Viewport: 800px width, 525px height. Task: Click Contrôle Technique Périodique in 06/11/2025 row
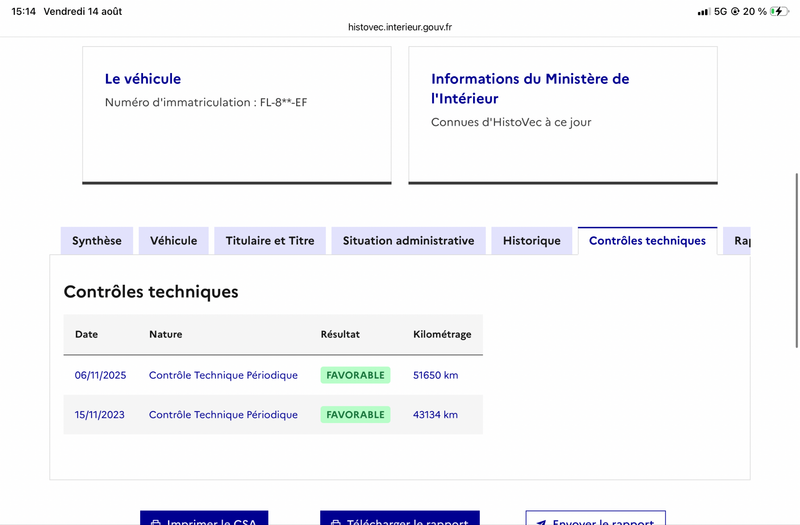pos(223,375)
